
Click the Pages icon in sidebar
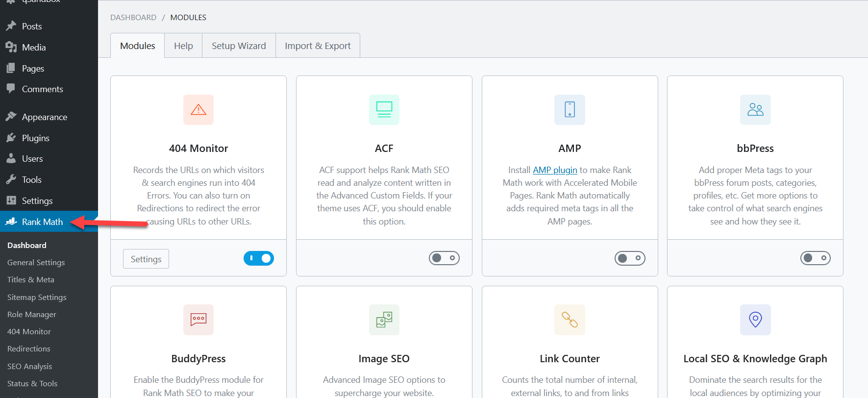(x=11, y=68)
